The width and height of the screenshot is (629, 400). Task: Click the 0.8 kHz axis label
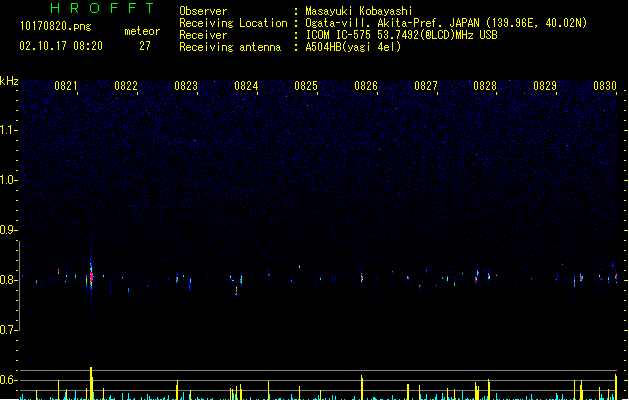point(8,280)
